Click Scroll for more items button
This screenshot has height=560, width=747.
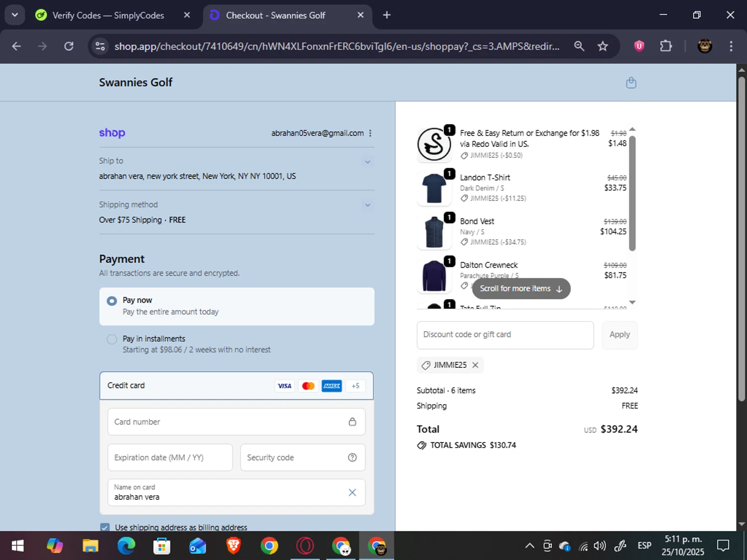pos(521,289)
